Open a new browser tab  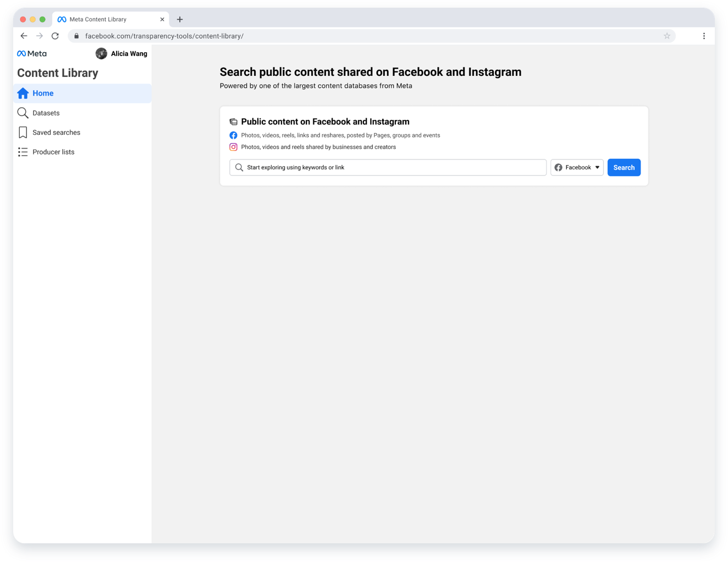[x=180, y=19]
